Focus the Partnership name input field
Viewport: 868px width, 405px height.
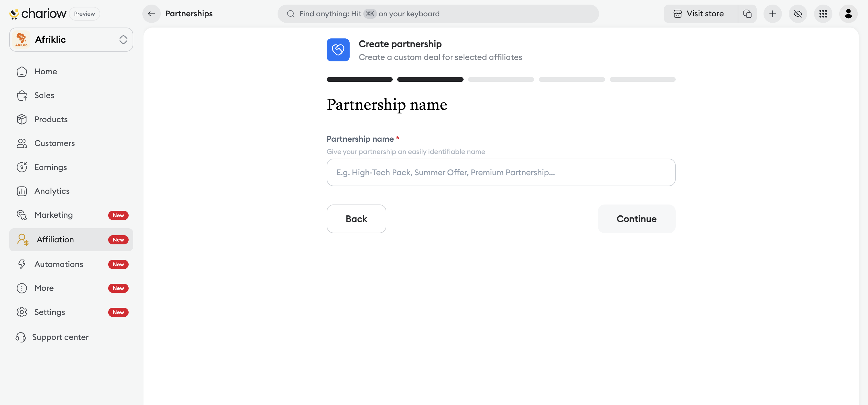(x=501, y=172)
